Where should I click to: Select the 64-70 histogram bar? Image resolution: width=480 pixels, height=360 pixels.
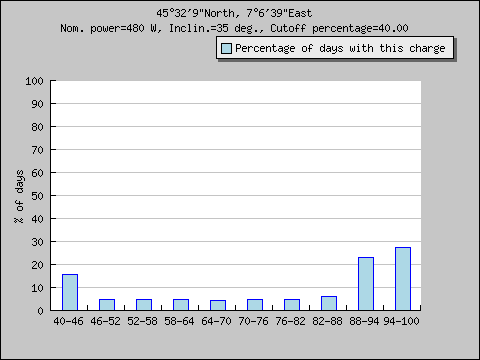[x=218, y=305]
